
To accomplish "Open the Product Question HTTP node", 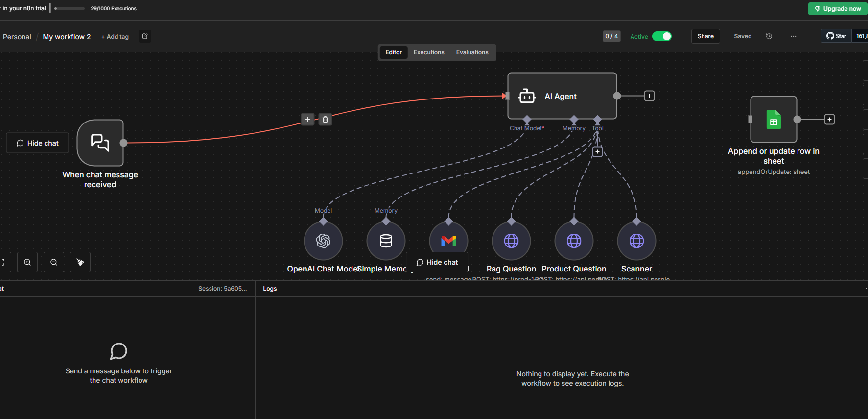I will click(x=574, y=241).
